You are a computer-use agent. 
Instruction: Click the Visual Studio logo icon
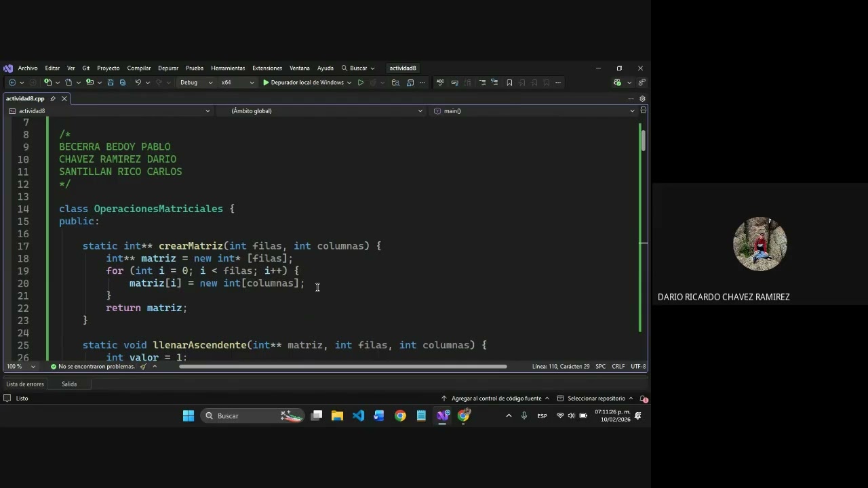pyautogui.click(x=8, y=68)
